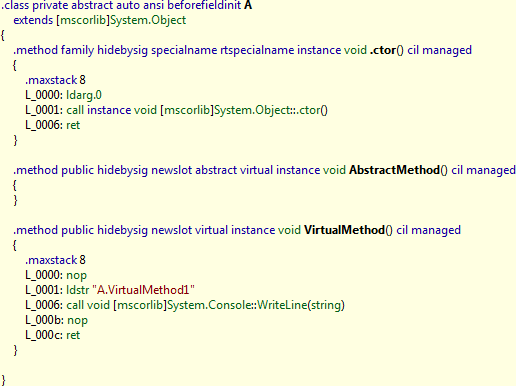Click the ldarg.0 instruction
516x386 pixels.
[84, 95]
